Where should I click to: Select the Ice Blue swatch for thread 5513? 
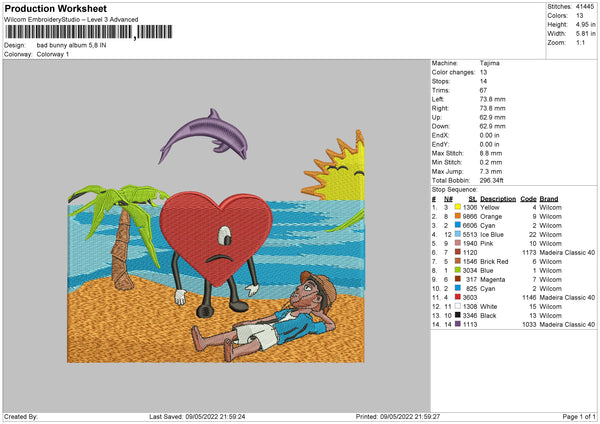point(458,234)
